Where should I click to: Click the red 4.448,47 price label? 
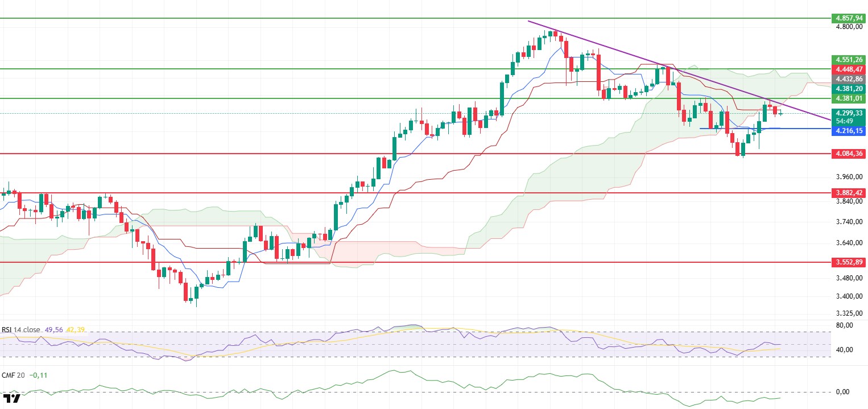point(848,69)
